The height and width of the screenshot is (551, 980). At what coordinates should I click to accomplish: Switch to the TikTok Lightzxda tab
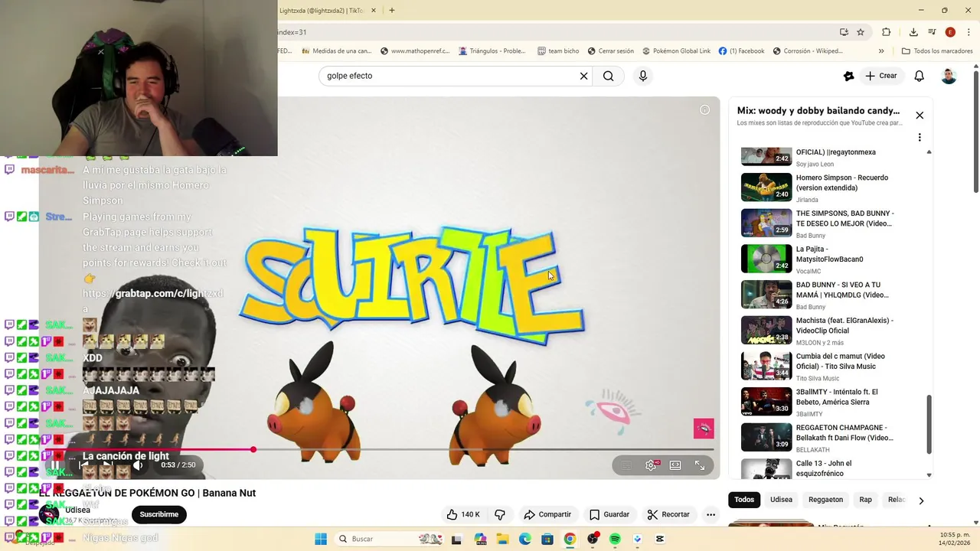(x=322, y=11)
